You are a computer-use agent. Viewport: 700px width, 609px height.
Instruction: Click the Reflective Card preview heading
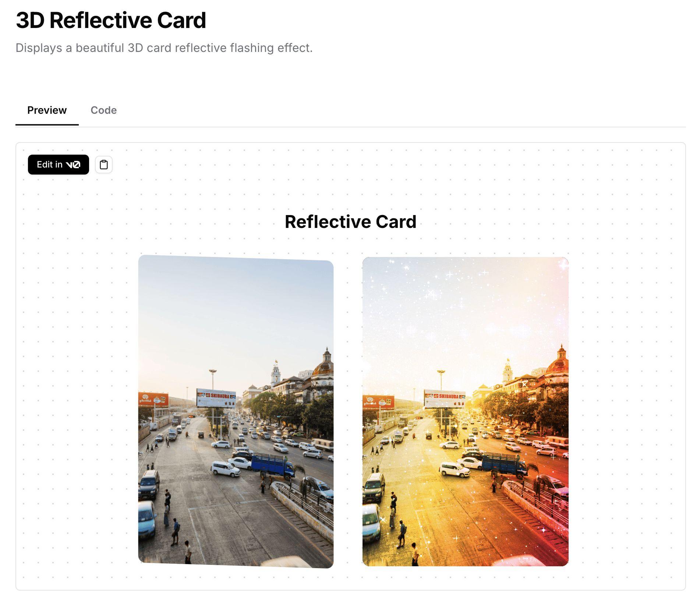pos(350,222)
